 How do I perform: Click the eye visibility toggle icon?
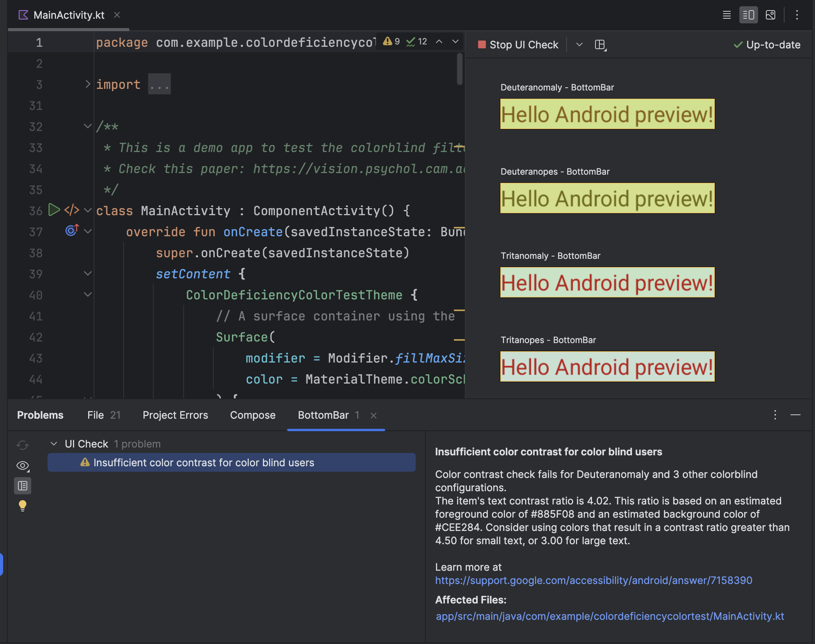[x=22, y=465]
